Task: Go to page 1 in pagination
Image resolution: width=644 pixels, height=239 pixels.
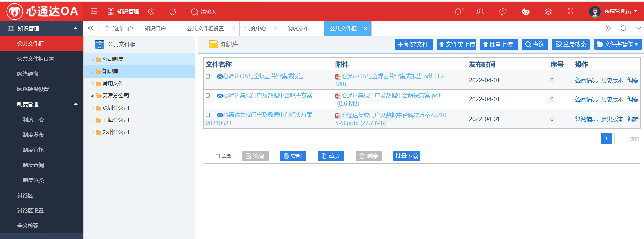Action: [606, 139]
